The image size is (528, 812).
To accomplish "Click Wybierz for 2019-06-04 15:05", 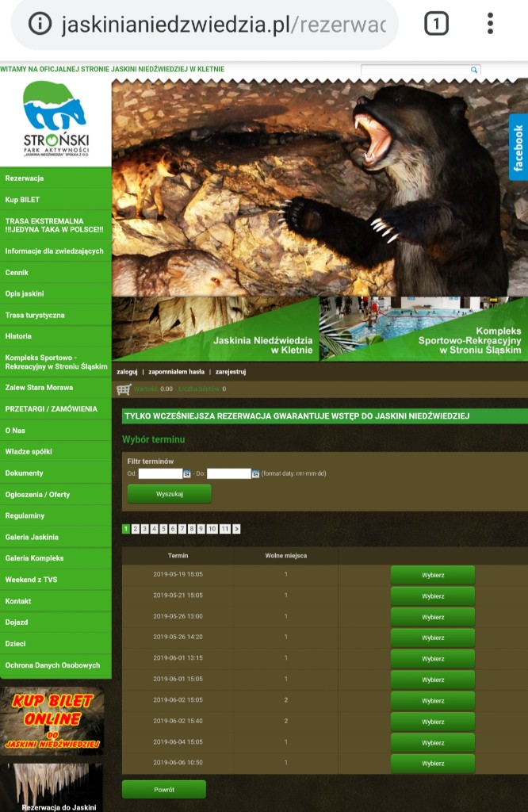I will pyautogui.click(x=433, y=742).
